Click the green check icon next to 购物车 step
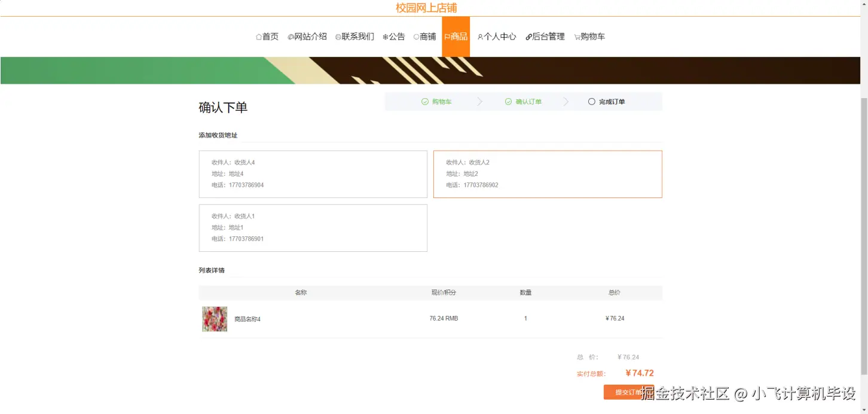 (x=425, y=102)
